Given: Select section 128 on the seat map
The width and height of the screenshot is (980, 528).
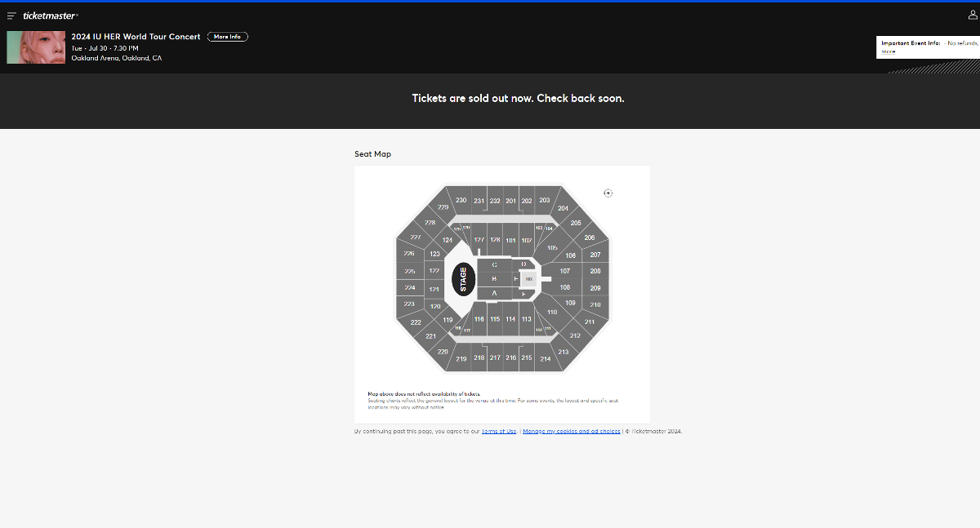Looking at the screenshot, I should point(495,240).
